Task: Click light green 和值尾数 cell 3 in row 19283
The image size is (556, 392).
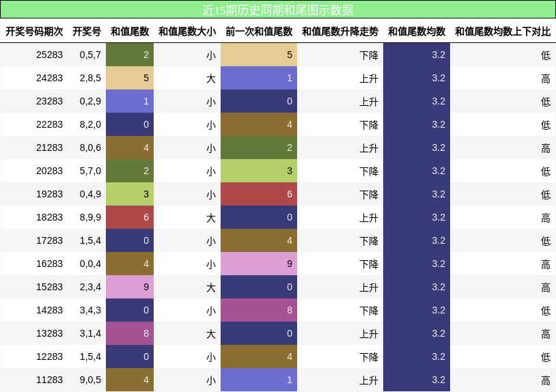Action: click(x=130, y=194)
